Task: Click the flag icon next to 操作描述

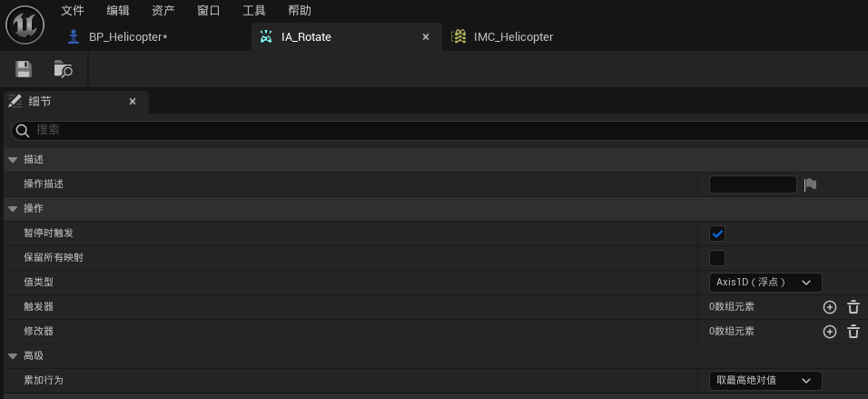Action: [x=811, y=185]
